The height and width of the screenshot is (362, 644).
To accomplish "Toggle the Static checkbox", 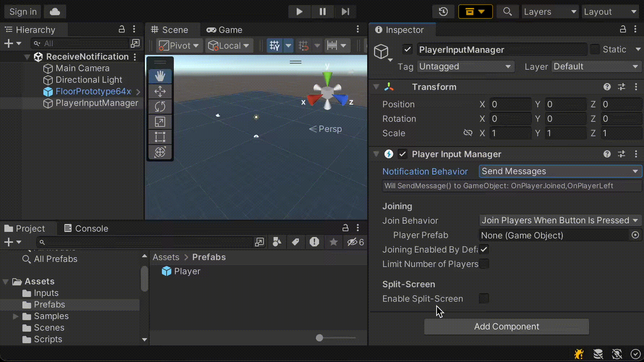I will tap(594, 49).
